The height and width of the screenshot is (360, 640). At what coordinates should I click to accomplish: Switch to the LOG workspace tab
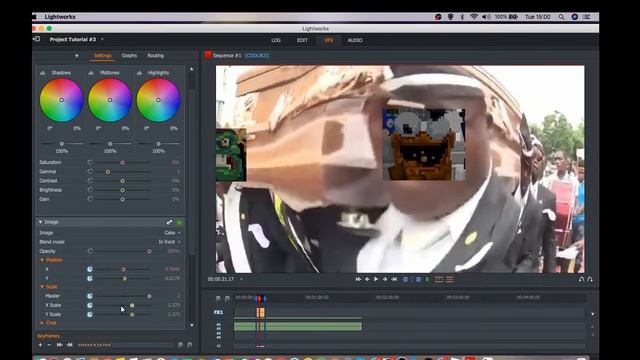point(276,40)
